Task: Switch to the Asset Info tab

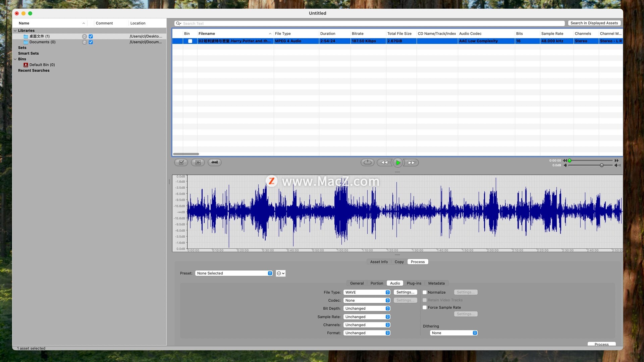Action: pyautogui.click(x=379, y=262)
